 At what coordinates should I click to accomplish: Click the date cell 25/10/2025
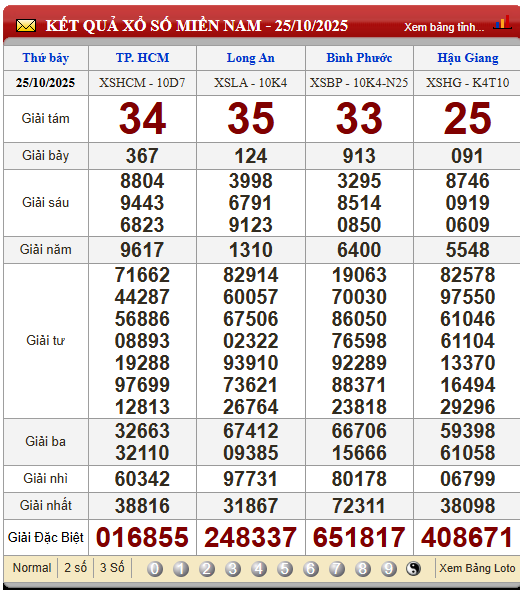point(46,82)
